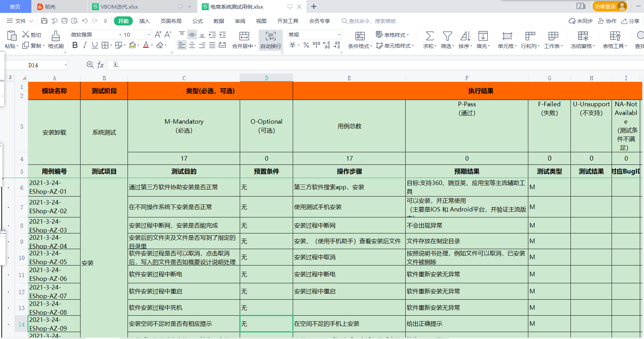
Task: Open the font name dropdown 微软雅黑
Action: [120, 34]
